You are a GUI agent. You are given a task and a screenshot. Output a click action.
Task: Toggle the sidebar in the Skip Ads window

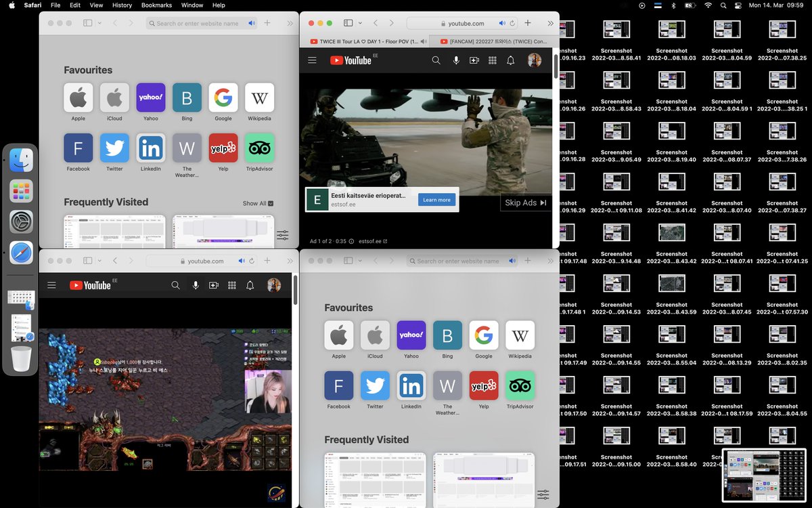click(x=348, y=23)
